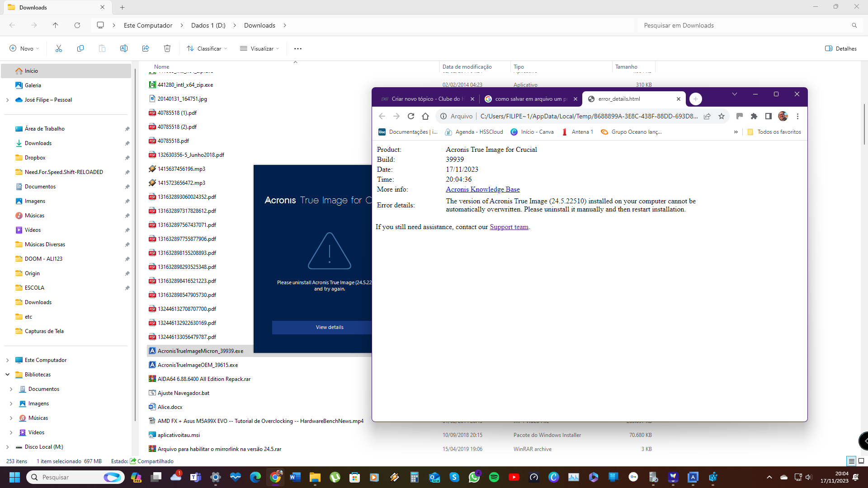Open the Visualizar dropdown

tap(259, 48)
